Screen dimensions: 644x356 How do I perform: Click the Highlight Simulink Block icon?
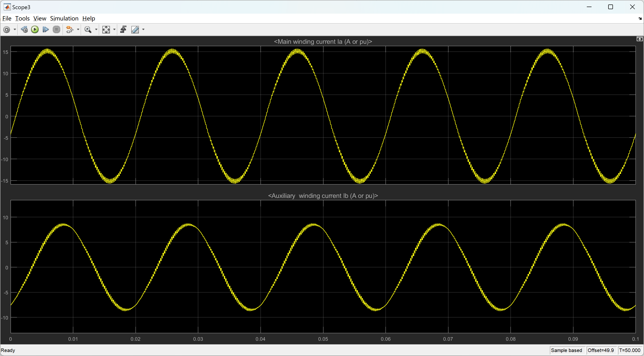point(69,30)
